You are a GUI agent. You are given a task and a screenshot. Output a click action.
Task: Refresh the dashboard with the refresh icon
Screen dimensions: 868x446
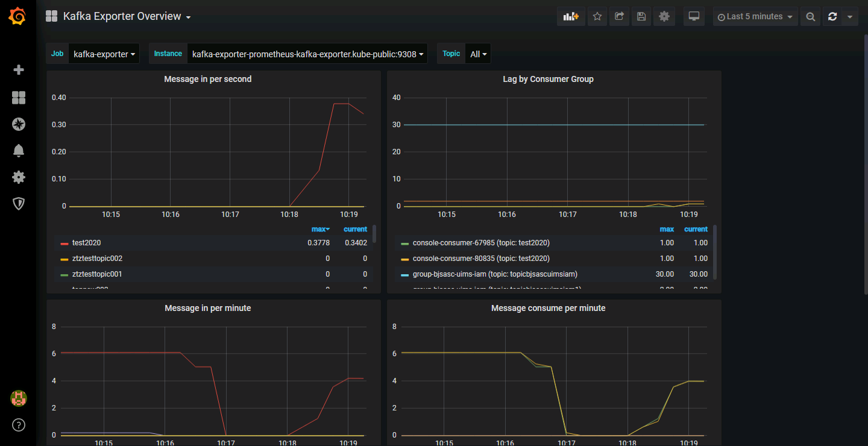(832, 16)
